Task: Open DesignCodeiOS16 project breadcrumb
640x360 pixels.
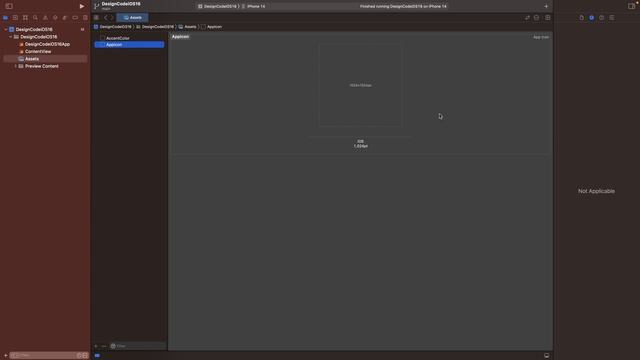Action: tap(113, 27)
